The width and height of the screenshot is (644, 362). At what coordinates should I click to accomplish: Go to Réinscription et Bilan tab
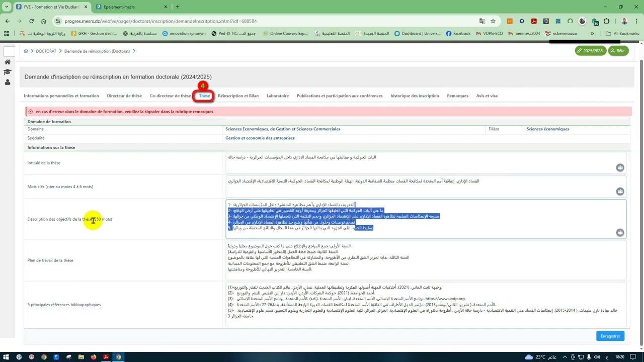click(x=238, y=96)
